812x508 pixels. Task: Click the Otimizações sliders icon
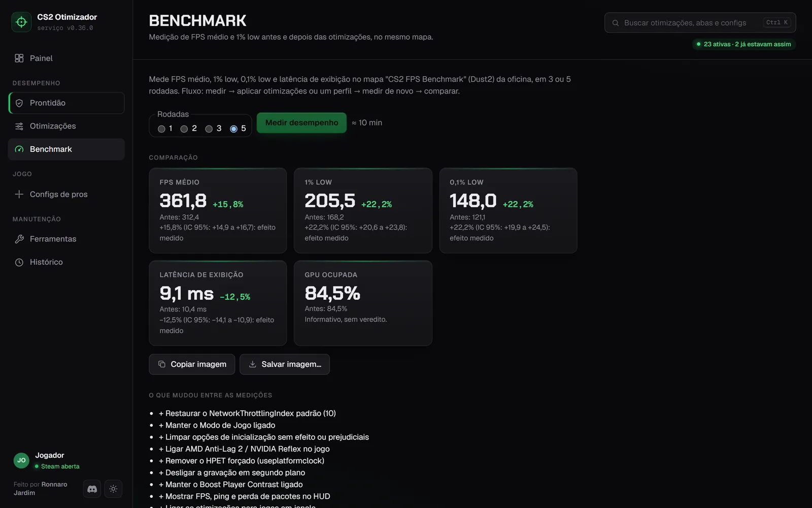tap(19, 126)
